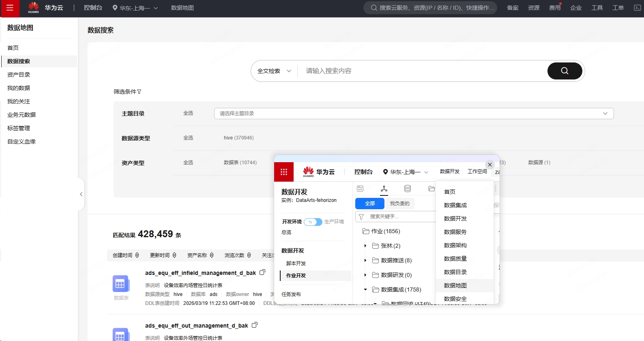
Task: Filter by 数据源 (1) asset type
Action: 539,163
